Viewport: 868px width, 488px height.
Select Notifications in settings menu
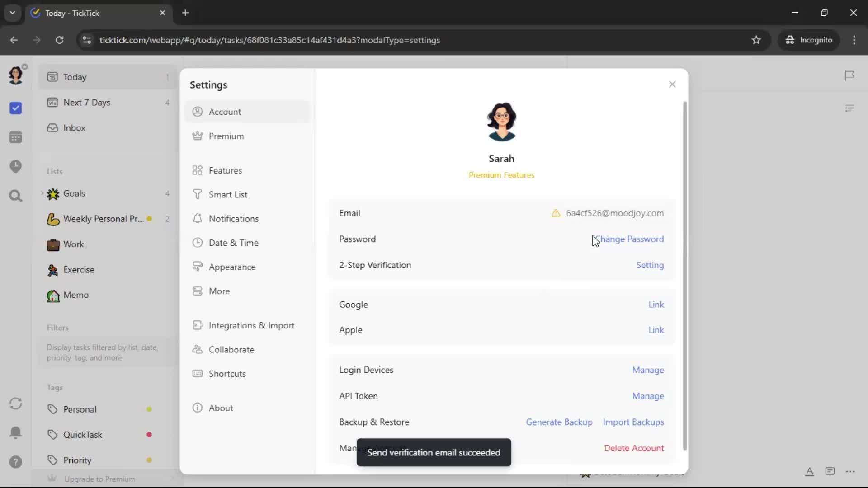pos(233,219)
